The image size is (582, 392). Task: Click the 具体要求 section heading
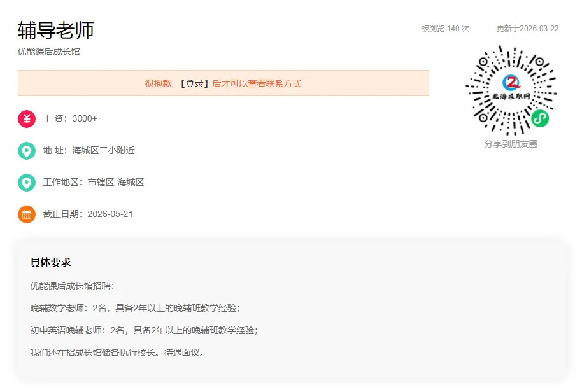[x=50, y=263]
